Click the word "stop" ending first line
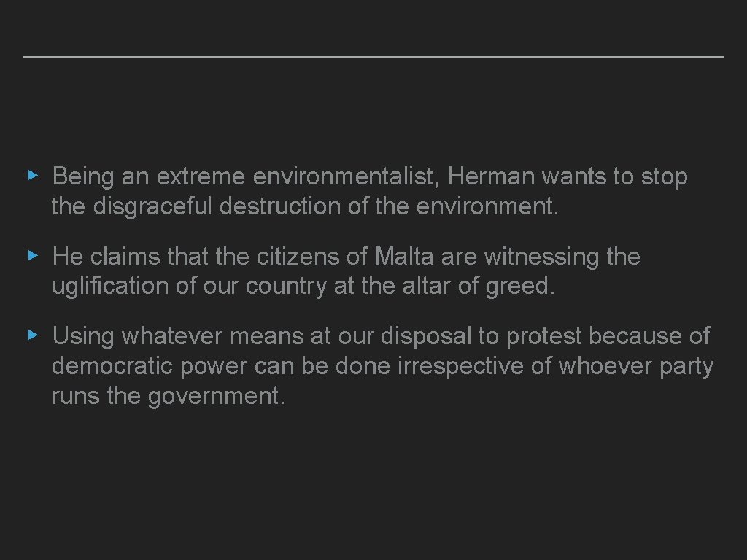The width and height of the screenshot is (747, 560). click(x=664, y=176)
